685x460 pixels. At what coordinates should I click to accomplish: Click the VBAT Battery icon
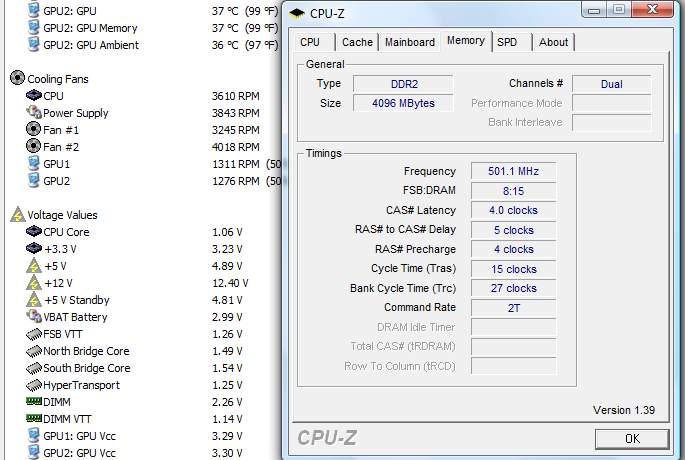[34, 316]
